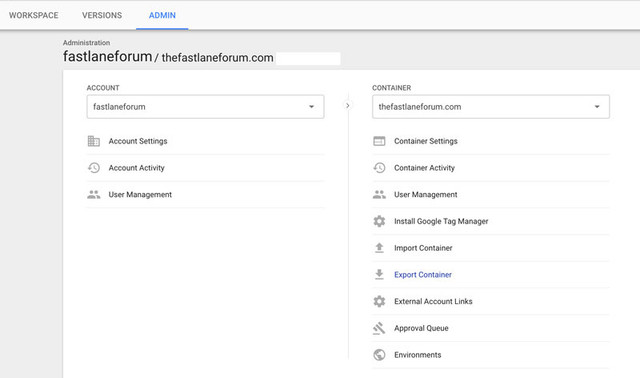Click the container User Management people icon
The height and width of the screenshot is (378, 640).
(379, 195)
